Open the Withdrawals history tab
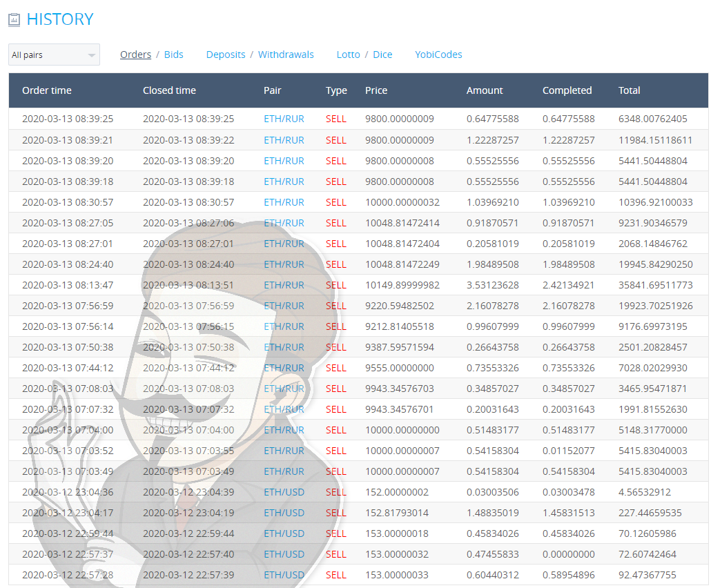Screen dimensions: 711x588 (x=286, y=55)
